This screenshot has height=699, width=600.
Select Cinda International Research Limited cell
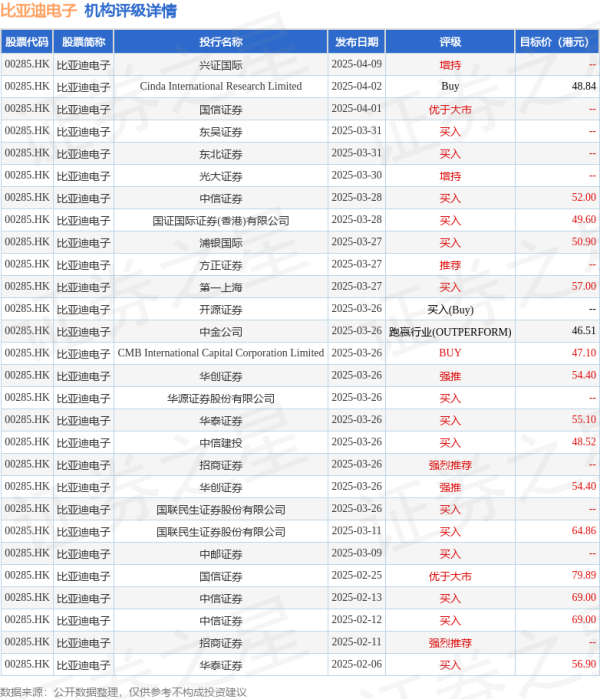(221, 86)
